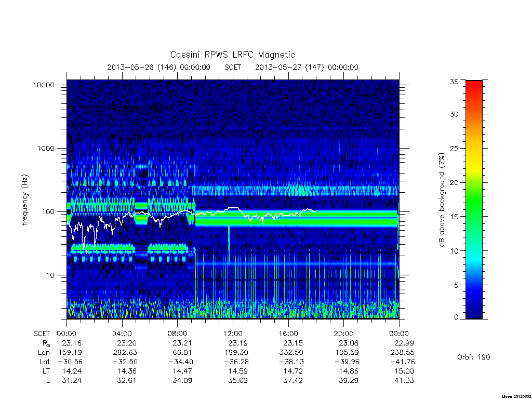Click the 100 frequency tick label

pos(48,212)
